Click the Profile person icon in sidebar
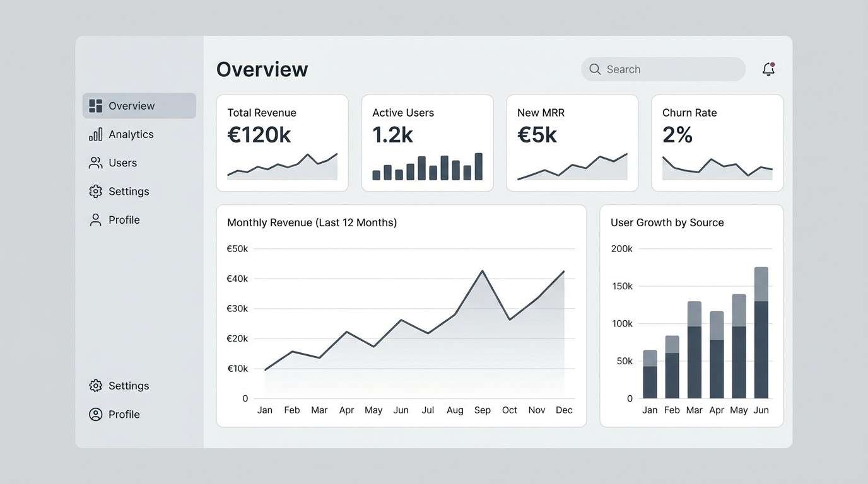The width and height of the screenshot is (868, 484). coord(95,219)
